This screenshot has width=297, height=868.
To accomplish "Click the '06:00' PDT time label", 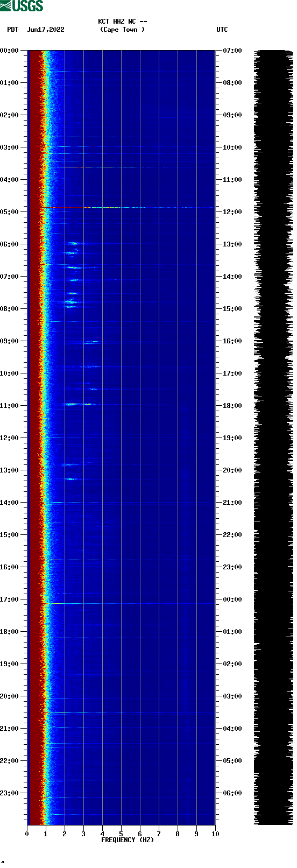I will [10, 244].
